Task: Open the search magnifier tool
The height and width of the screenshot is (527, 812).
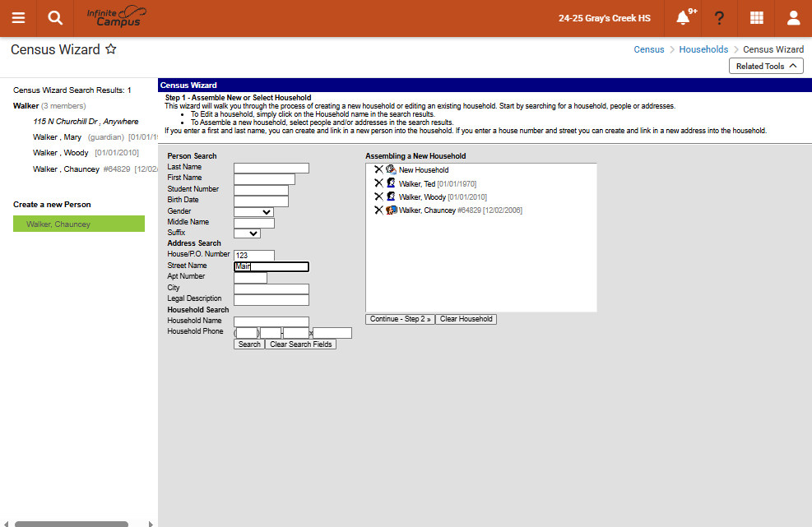Action: pos(55,18)
